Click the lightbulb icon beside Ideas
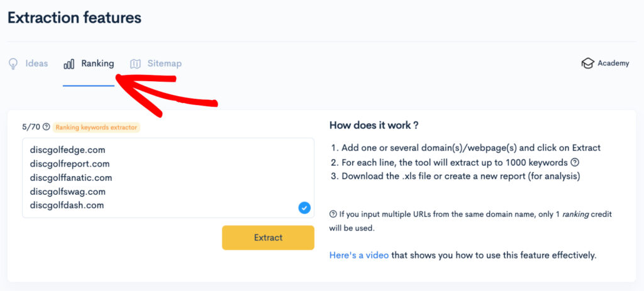644x291 pixels. coord(13,63)
